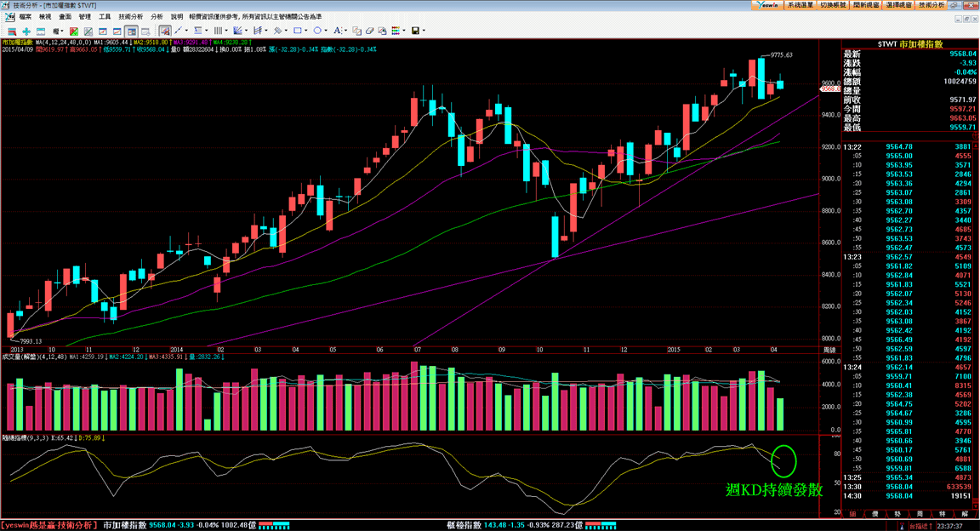Click the gray panel icon before separator
This screenshot has width=980, height=531.
145,31
